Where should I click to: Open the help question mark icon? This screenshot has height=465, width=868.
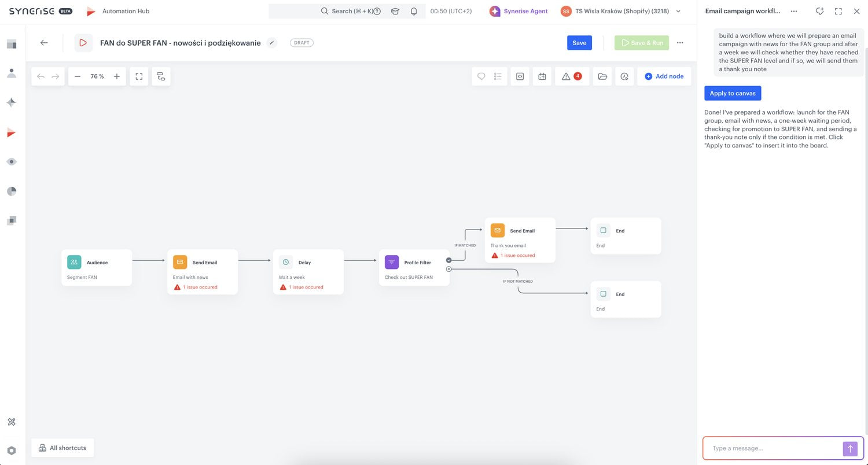tap(377, 11)
